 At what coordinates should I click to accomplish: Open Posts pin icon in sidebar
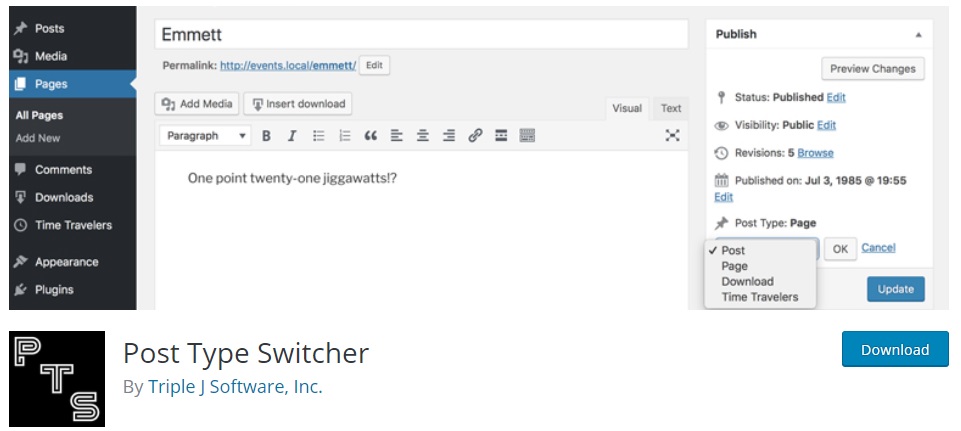[21, 28]
